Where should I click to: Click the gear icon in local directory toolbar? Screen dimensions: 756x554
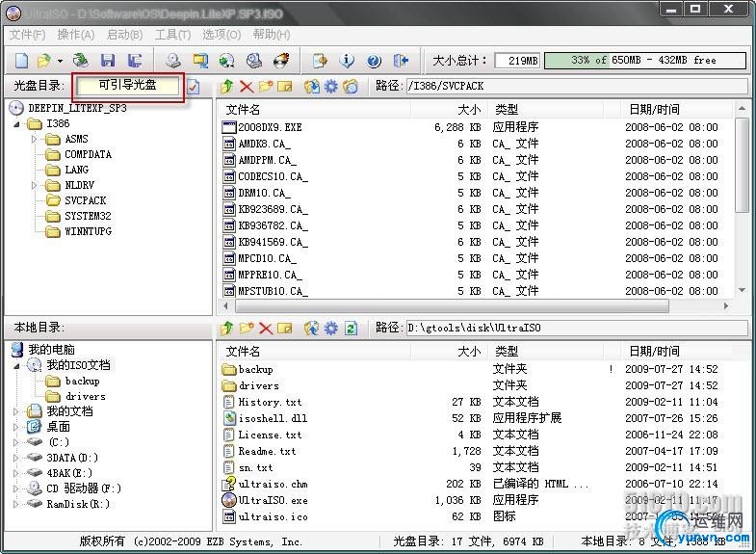coord(330,329)
